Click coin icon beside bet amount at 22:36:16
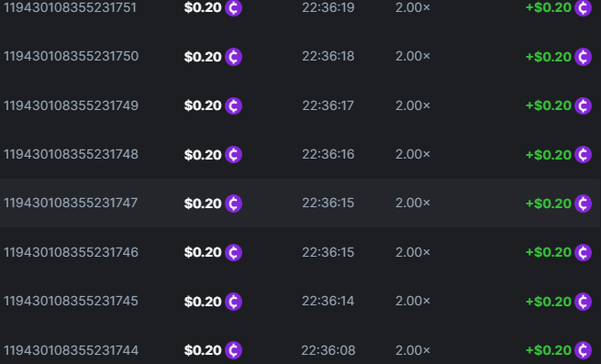The image size is (601, 364). [x=233, y=154]
